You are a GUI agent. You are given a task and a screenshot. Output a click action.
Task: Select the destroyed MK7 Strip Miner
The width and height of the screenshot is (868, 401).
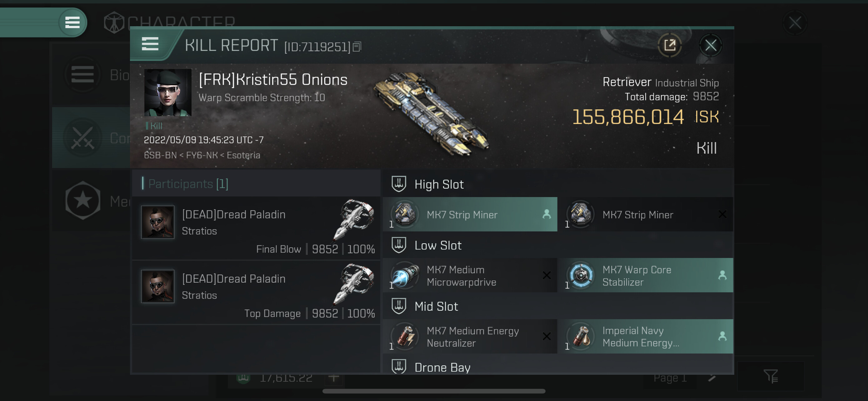click(x=645, y=215)
